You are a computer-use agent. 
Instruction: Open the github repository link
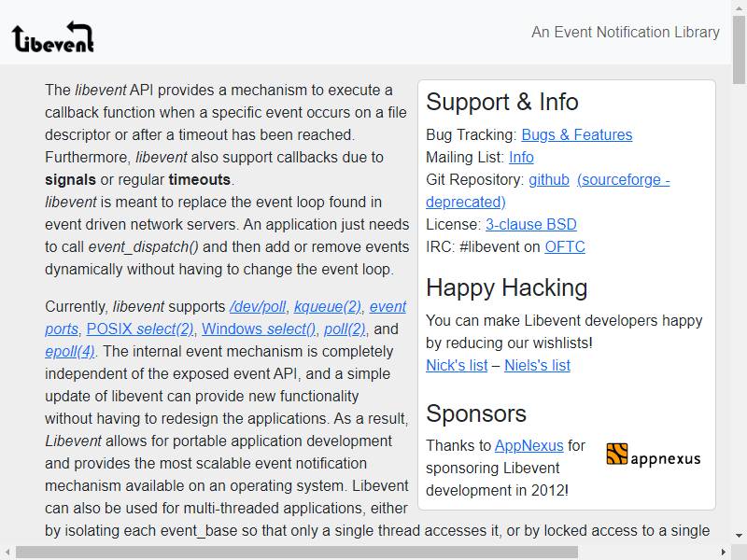click(x=549, y=179)
